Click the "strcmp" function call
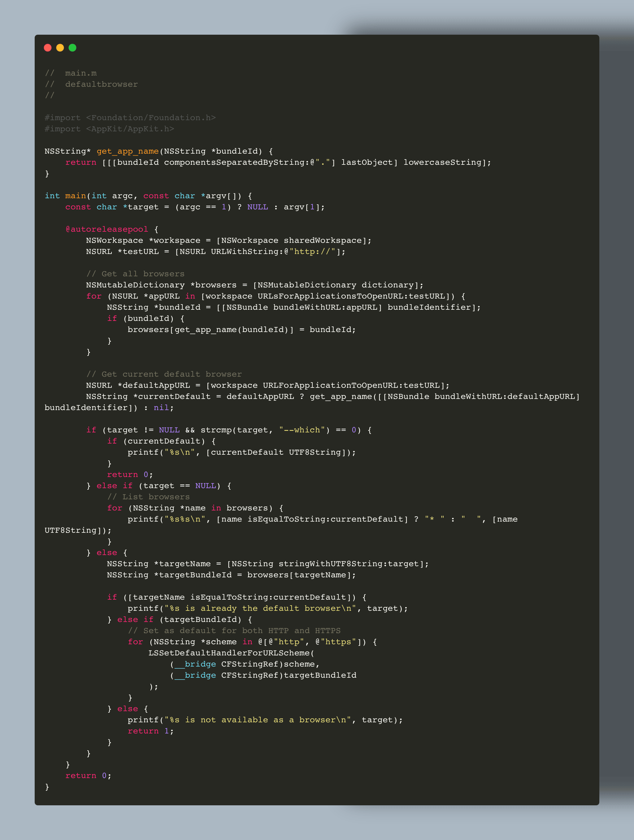 (216, 430)
